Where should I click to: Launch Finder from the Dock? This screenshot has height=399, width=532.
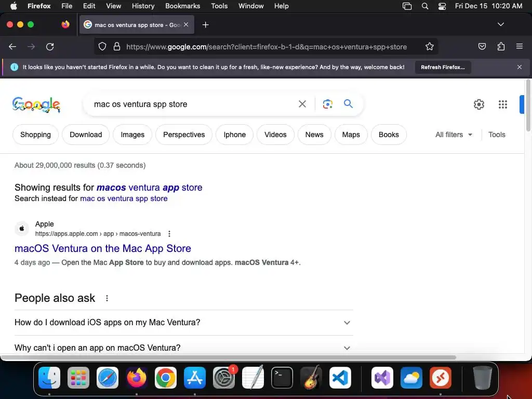(49, 378)
